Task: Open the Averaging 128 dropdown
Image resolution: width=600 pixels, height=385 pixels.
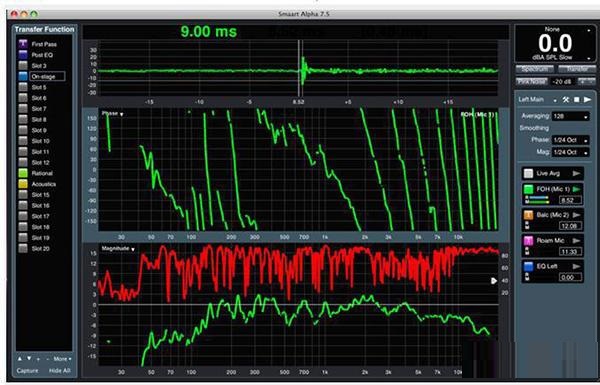Action: coord(570,116)
